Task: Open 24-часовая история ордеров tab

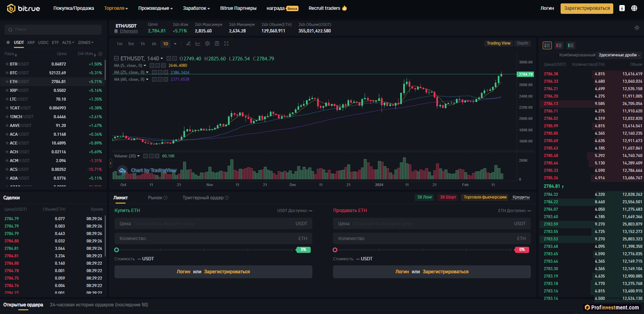Action: pyautogui.click(x=99, y=305)
